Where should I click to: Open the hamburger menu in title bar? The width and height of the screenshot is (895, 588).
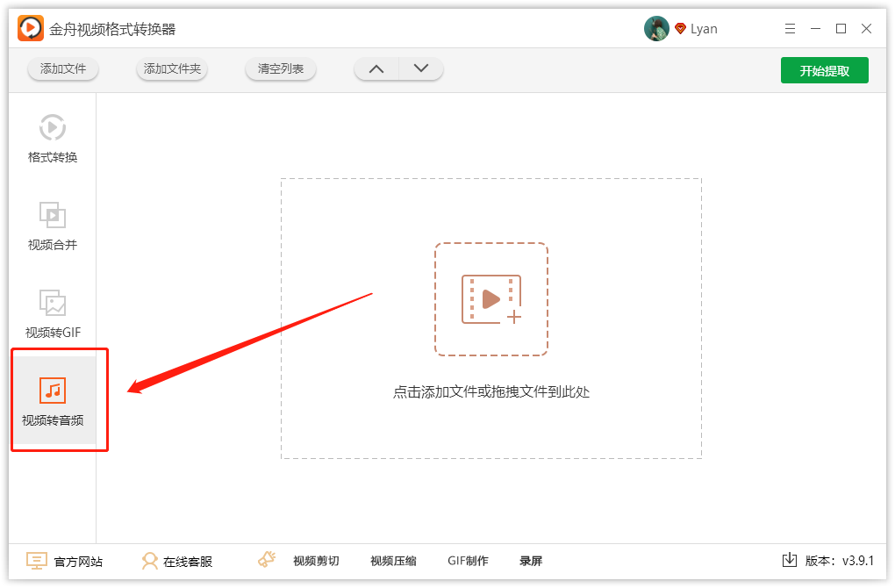790,29
